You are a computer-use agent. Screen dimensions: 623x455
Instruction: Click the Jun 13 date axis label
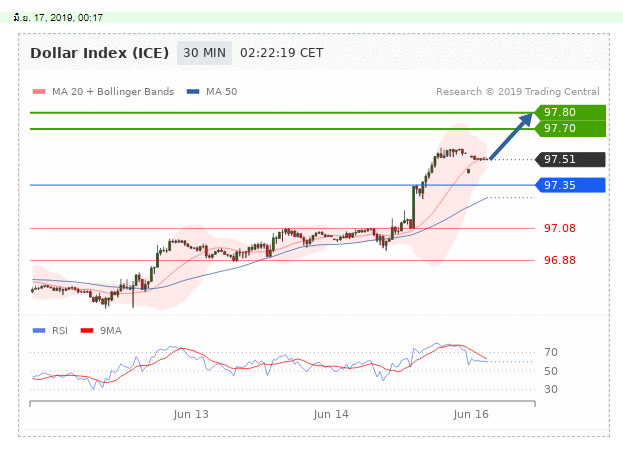(191, 414)
